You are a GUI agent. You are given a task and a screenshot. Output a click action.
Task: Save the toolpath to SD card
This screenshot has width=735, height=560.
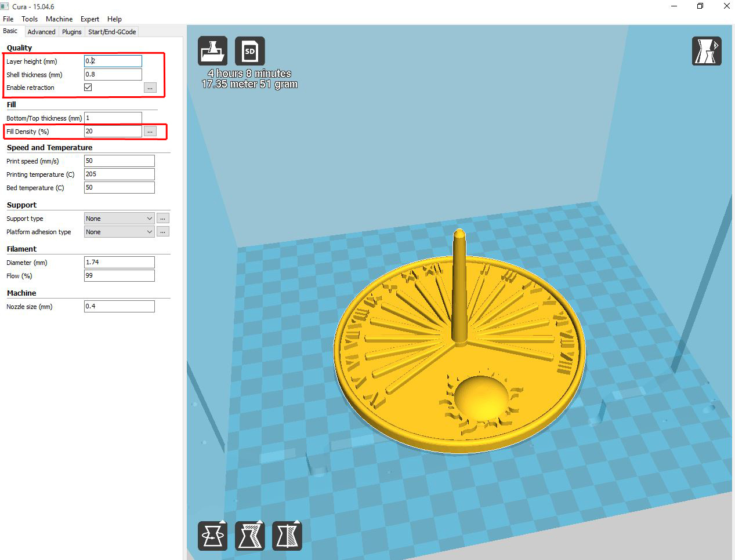249,50
